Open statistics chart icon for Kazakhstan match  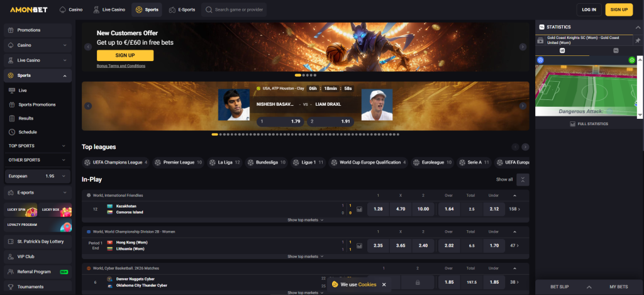pos(359,209)
